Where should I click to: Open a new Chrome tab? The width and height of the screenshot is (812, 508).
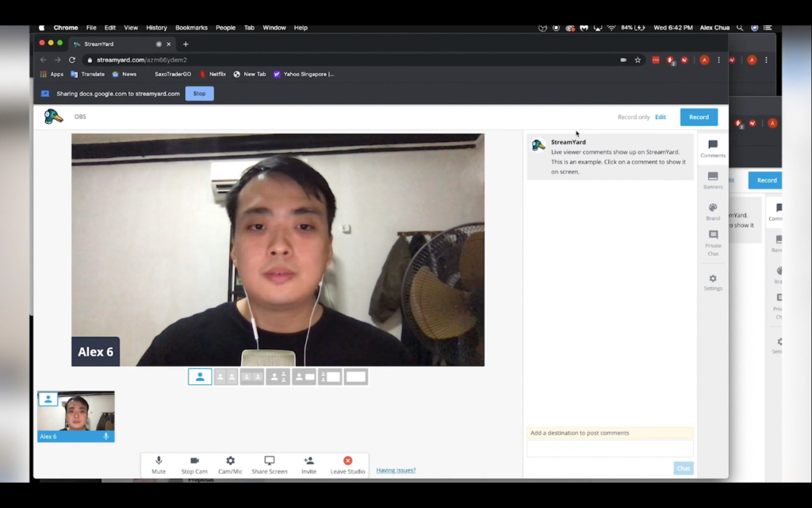tap(186, 44)
